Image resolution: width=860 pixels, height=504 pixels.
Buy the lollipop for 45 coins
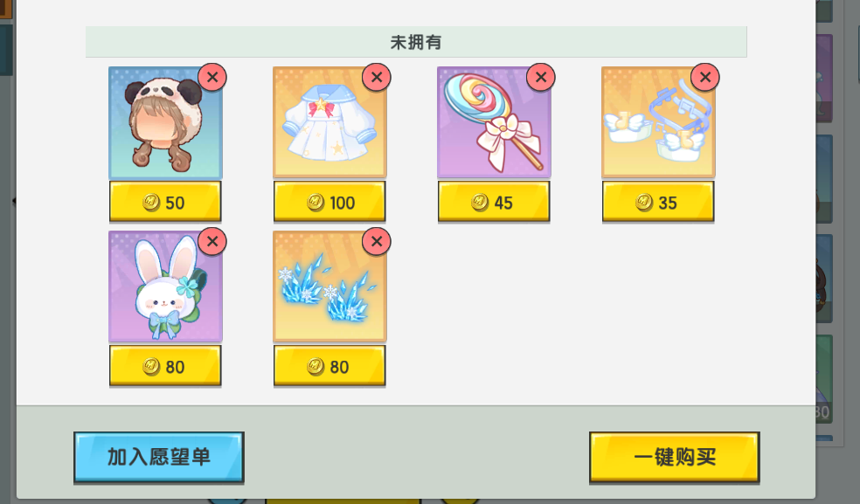[x=494, y=202]
